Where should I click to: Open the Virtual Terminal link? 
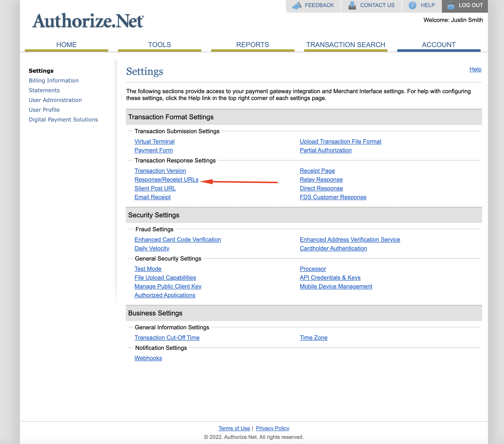pyautogui.click(x=154, y=141)
